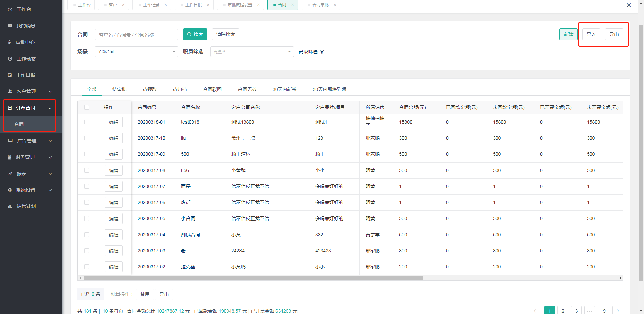Check the row for contract 20200317-07
Viewport: 644px width, 314px height.
click(x=87, y=186)
